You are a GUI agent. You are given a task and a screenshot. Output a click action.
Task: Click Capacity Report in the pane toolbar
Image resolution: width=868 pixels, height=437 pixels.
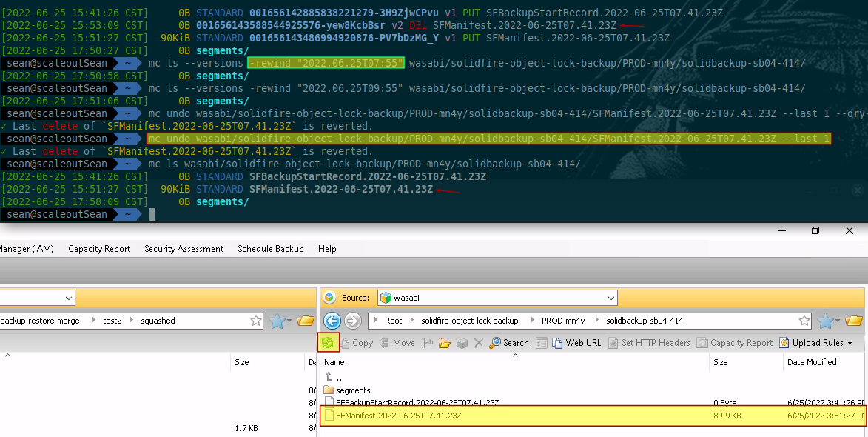click(735, 343)
